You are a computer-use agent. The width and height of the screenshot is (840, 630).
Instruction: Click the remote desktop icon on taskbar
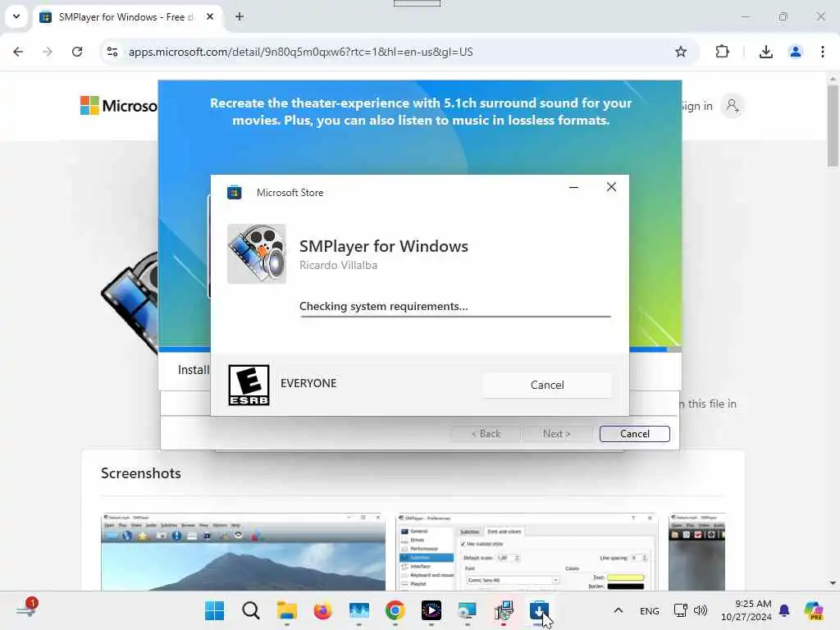[x=467, y=610]
